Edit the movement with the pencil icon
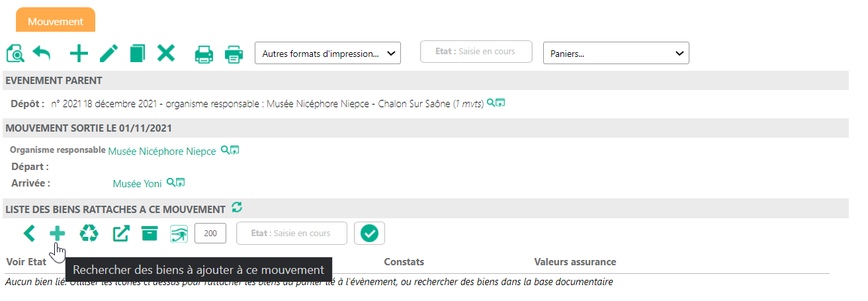Viewport: 868px width, 301px height. click(108, 54)
